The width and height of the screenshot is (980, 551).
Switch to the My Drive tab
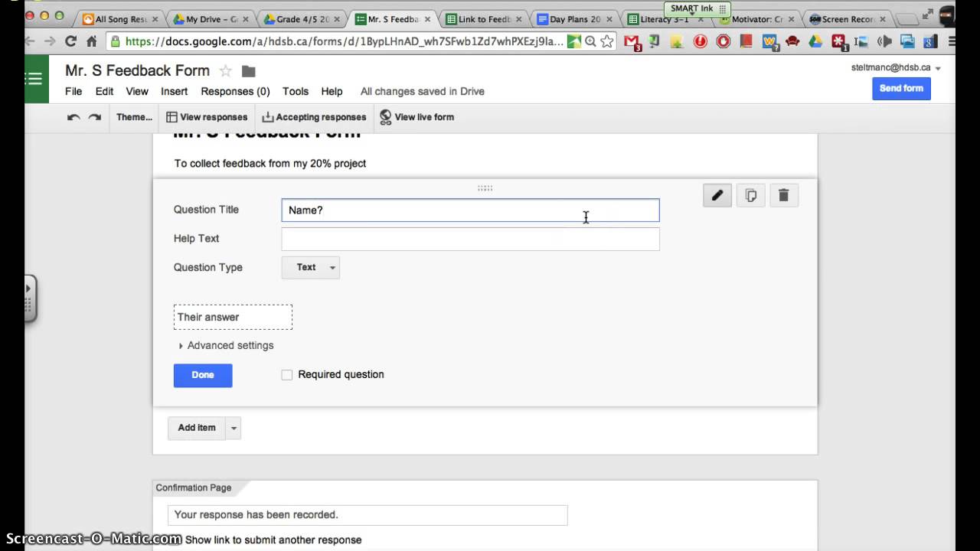[212, 19]
